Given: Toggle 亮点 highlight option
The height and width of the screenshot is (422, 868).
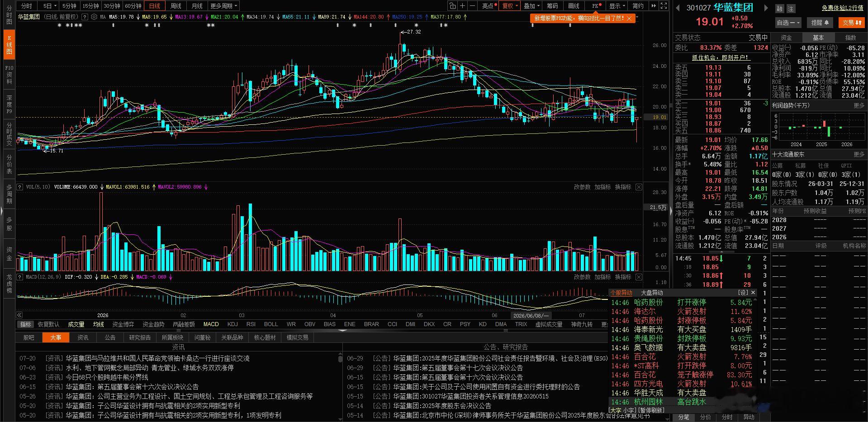Looking at the screenshot, I should (x=489, y=6).
